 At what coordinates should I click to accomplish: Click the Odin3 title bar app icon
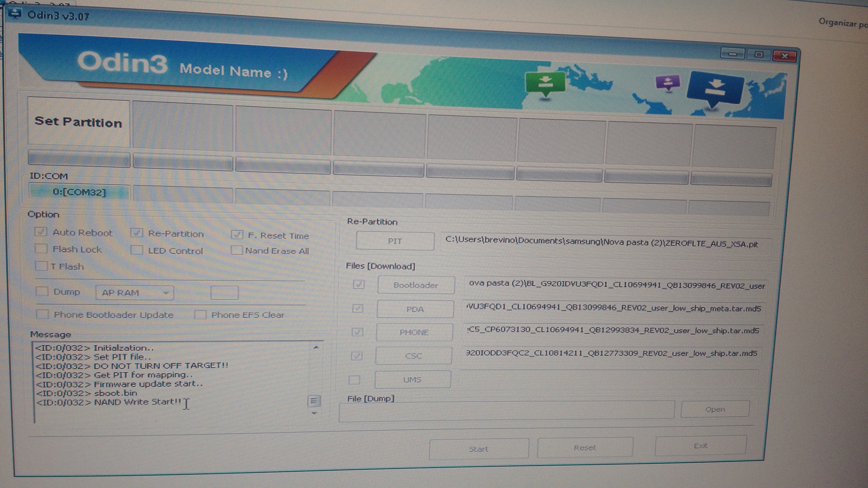[x=14, y=14]
